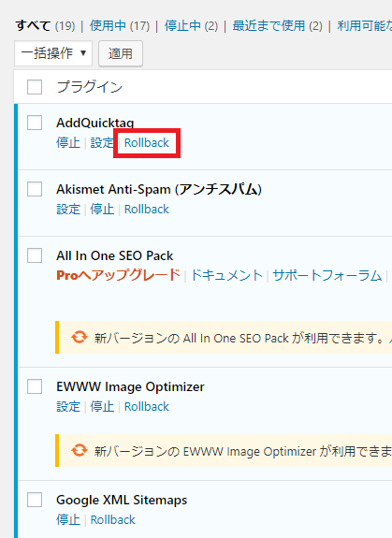This screenshot has height=538, width=392.
Task: Tick the All In One SEO Pack checkbox
Action: [x=35, y=255]
